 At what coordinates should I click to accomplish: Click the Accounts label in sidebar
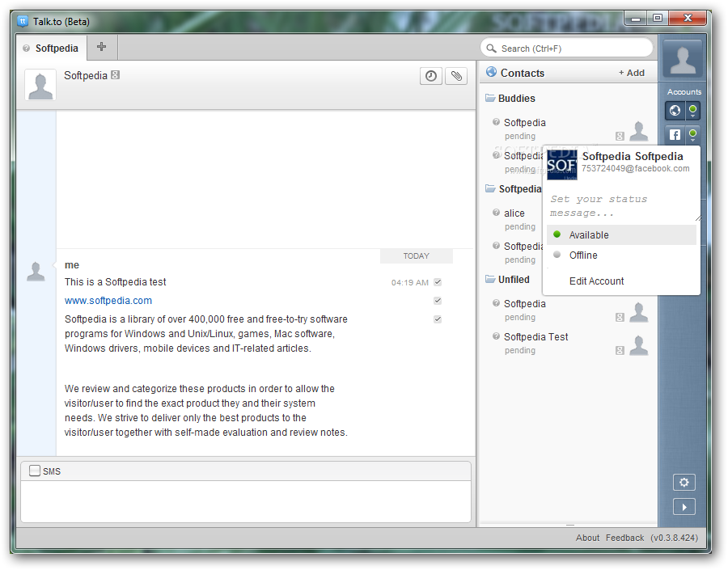pyautogui.click(x=684, y=92)
